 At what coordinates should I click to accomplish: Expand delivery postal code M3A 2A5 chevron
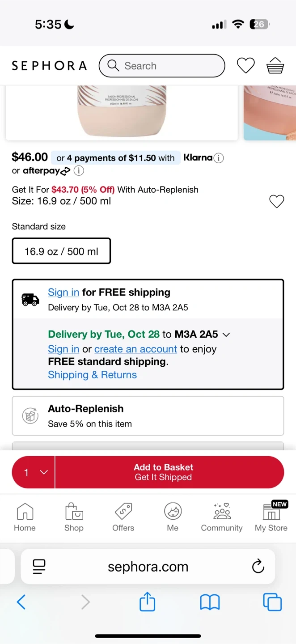[226, 335]
